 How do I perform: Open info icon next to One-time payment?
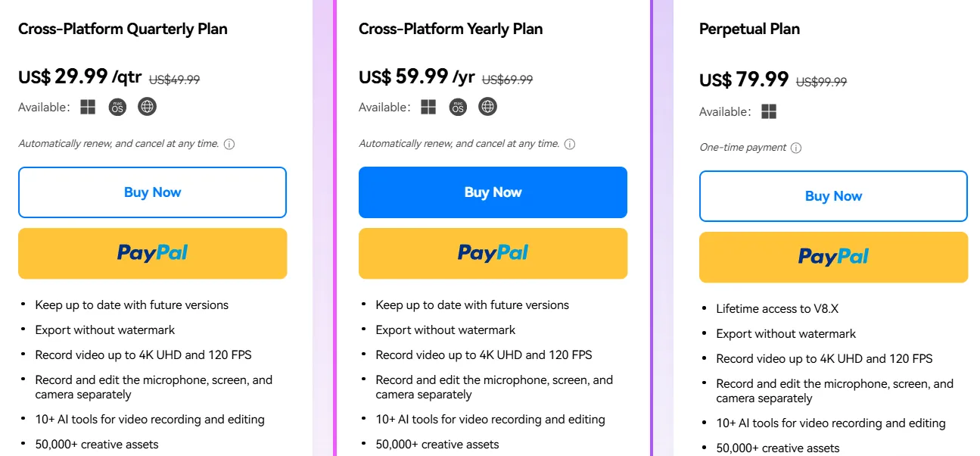pyautogui.click(x=796, y=148)
